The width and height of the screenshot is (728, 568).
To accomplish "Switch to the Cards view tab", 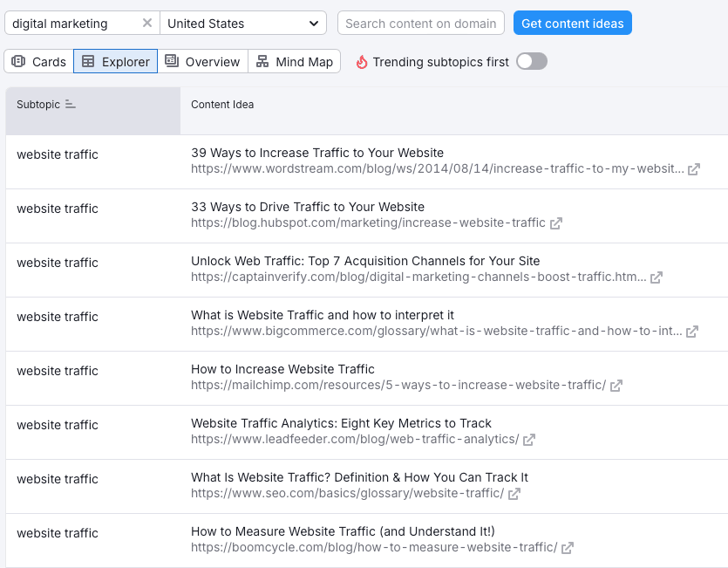I will 39,62.
